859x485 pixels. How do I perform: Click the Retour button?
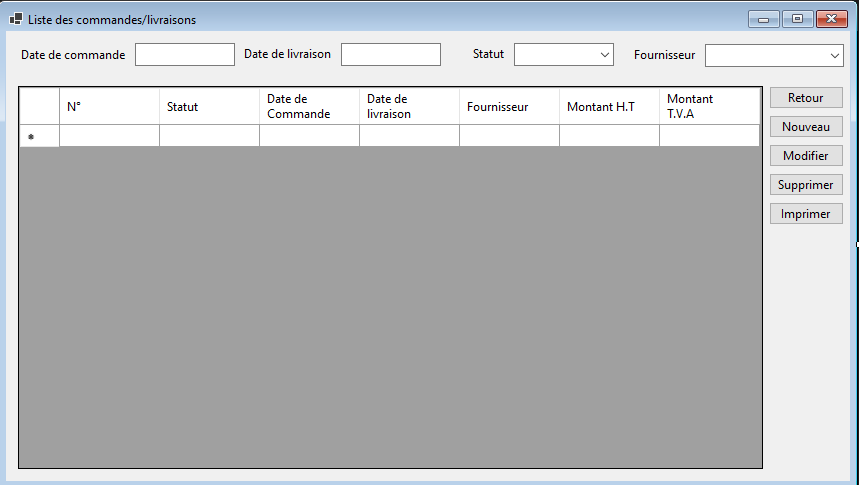pos(806,98)
